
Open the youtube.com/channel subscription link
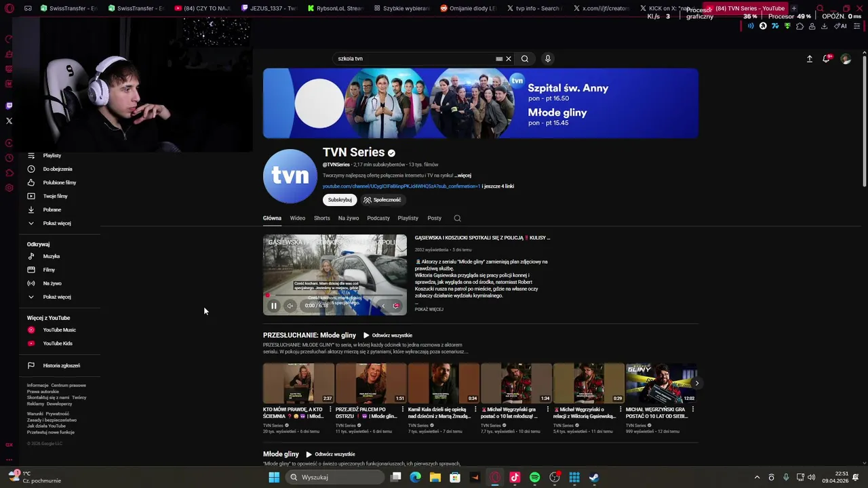(x=401, y=186)
